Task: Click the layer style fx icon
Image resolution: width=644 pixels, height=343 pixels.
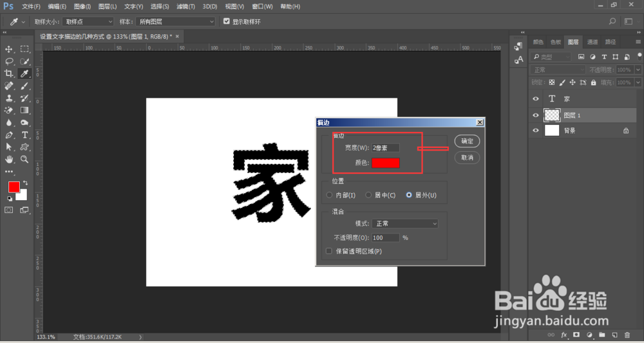Action: [x=564, y=335]
